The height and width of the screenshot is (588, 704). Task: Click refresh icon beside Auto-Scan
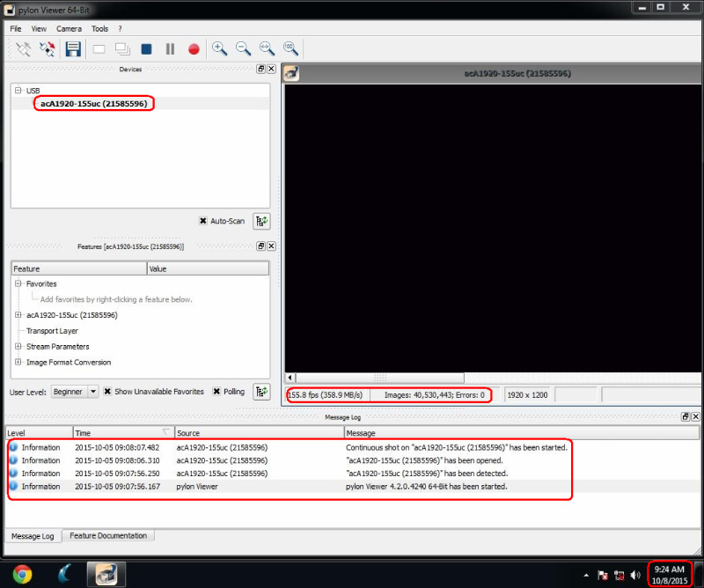point(261,221)
